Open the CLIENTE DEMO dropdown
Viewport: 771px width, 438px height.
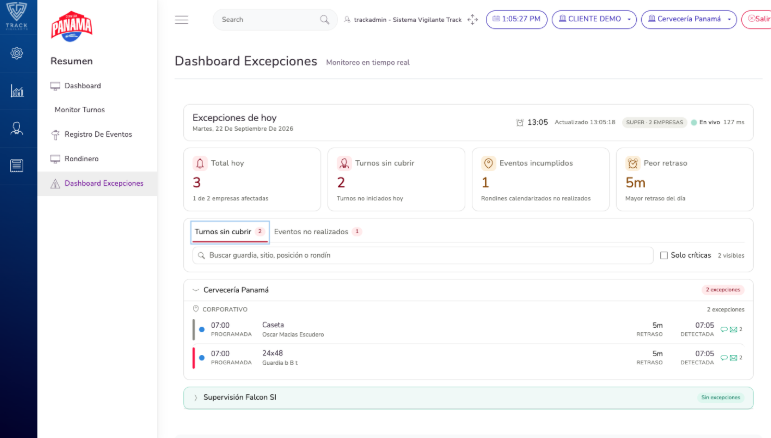(594, 19)
